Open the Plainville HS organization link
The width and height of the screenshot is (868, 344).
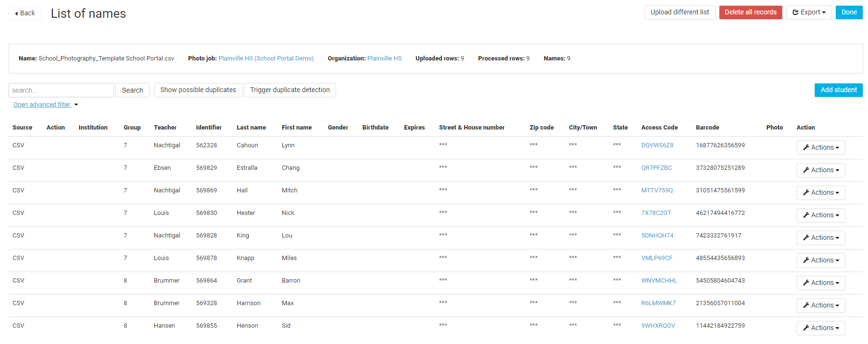click(x=384, y=59)
